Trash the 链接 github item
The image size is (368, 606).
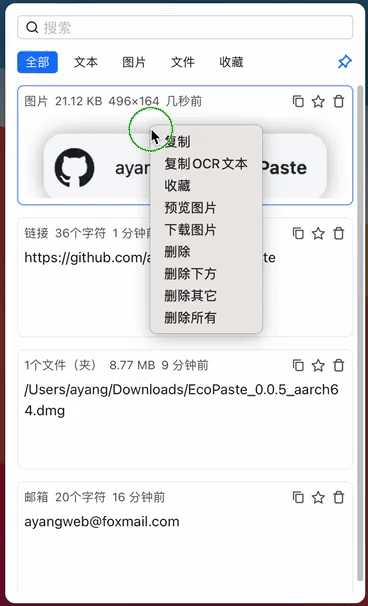click(339, 233)
